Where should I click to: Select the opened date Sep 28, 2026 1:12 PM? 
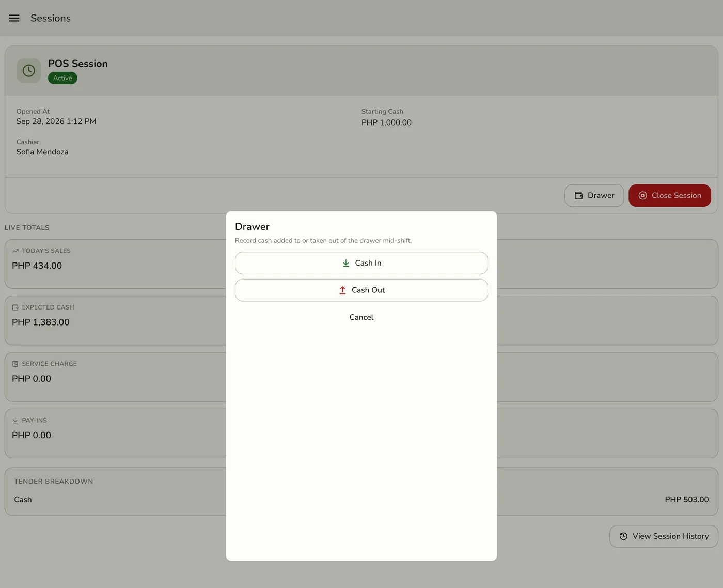coord(56,121)
